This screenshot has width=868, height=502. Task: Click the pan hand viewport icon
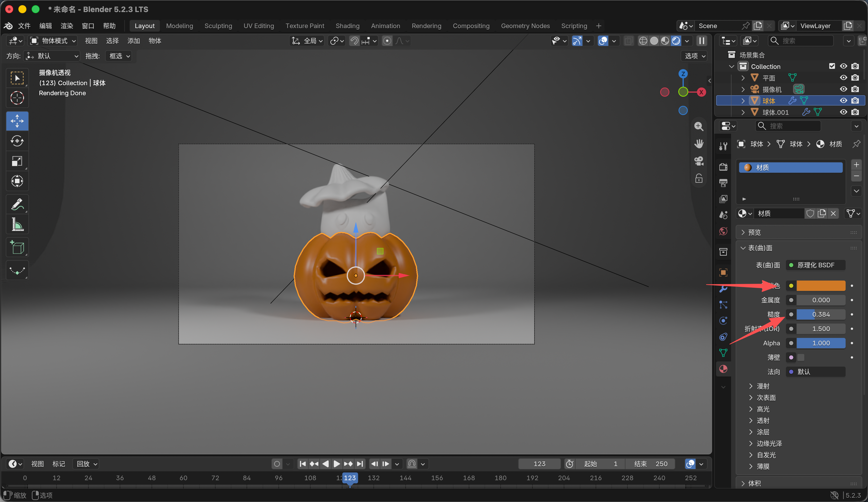699,144
